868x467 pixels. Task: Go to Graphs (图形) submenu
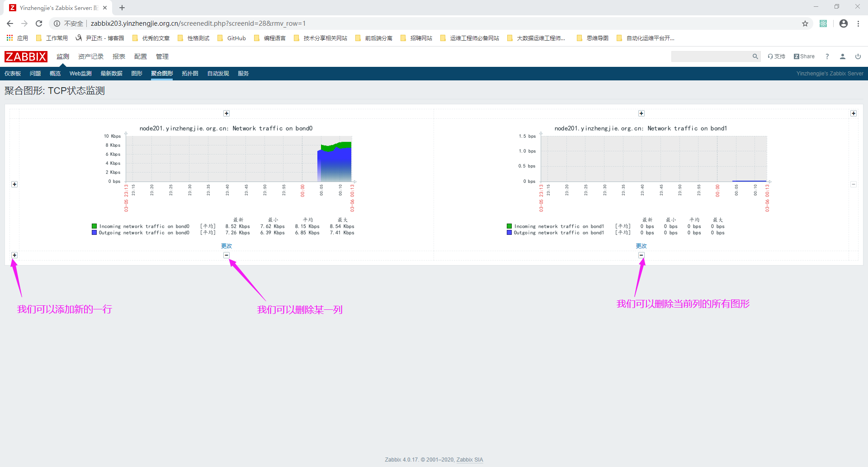pyautogui.click(x=137, y=74)
